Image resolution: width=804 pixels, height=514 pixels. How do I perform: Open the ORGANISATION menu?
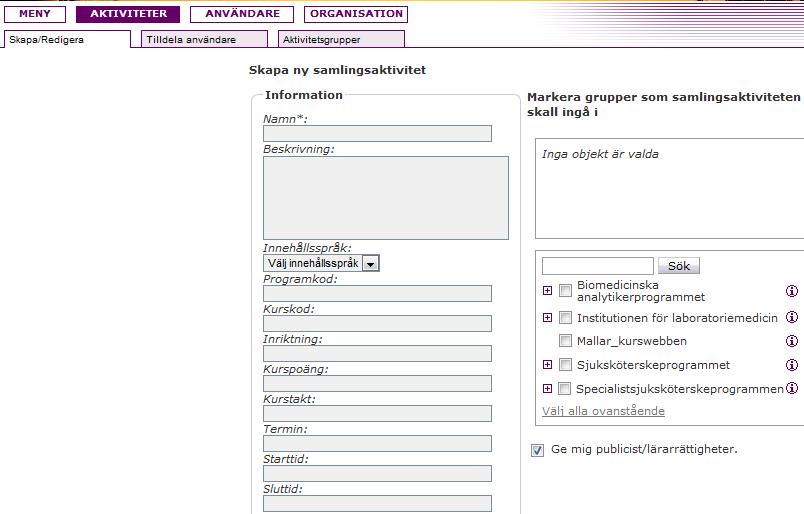pyautogui.click(x=356, y=14)
